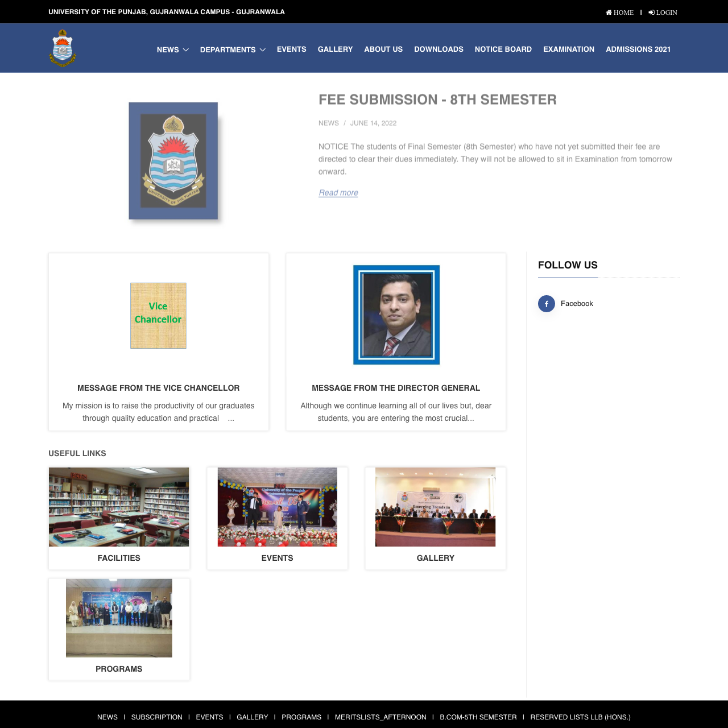728x728 pixels.
Task: Go to ABOUT US page
Action: [x=383, y=49]
